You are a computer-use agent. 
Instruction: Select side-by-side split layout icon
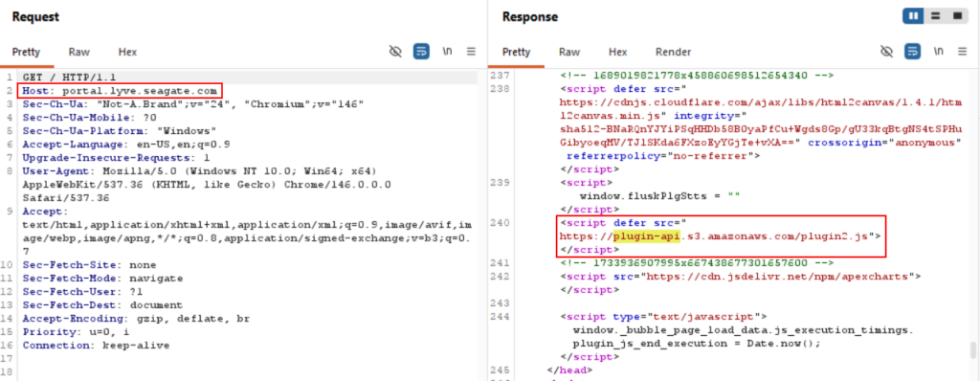click(x=913, y=15)
